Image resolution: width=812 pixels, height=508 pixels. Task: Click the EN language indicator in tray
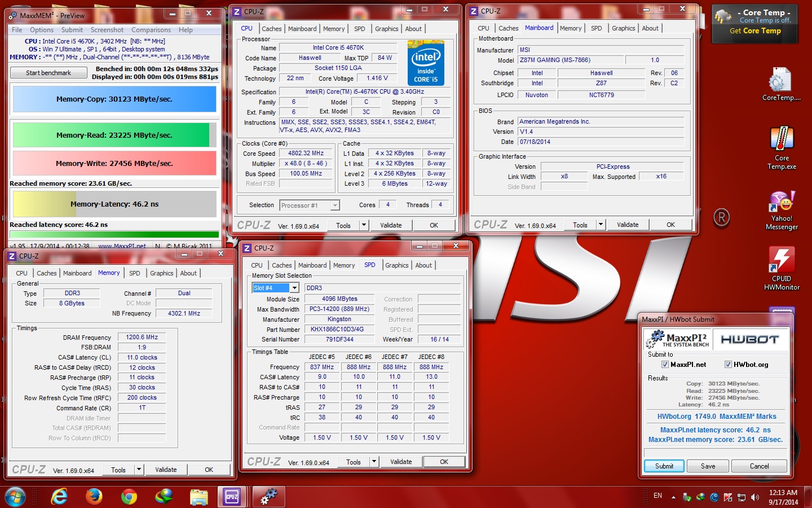click(658, 496)
